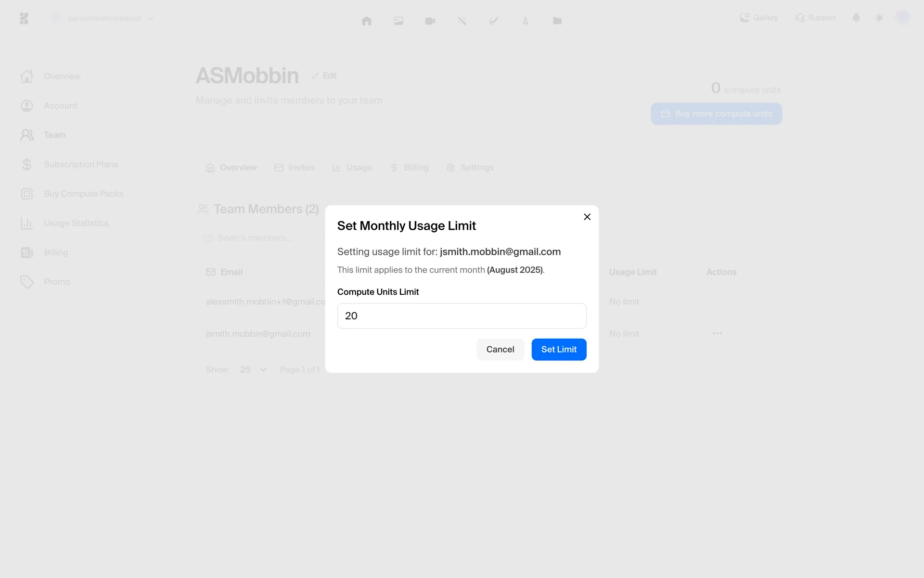Switch to the Usage tab

click(x=352, y=168)
